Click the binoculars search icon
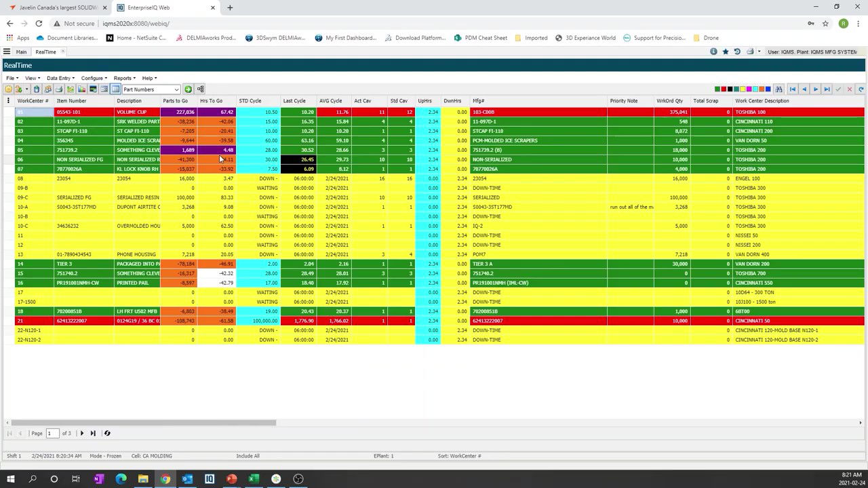The height and width of the screenshot is (488, 868). pyautogui.click(x=778, y=89)
